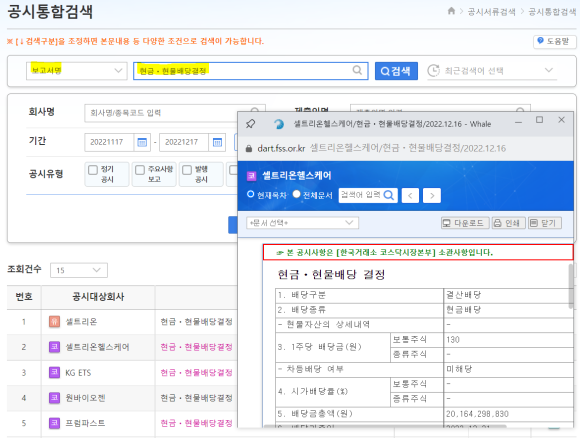Screen dimensions: 580x438
Task: Select the 전체문서 radio button
Action: (x=296, y=194)
